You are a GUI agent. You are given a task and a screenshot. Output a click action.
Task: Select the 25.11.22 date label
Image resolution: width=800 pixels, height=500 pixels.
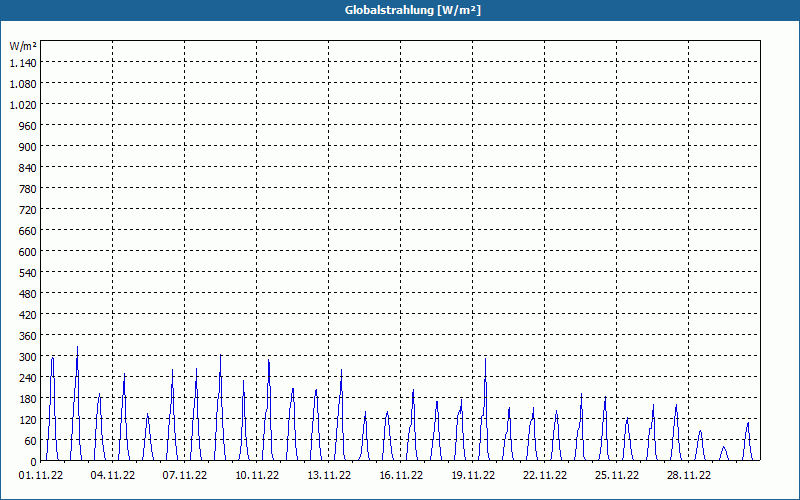click(616, 476)
